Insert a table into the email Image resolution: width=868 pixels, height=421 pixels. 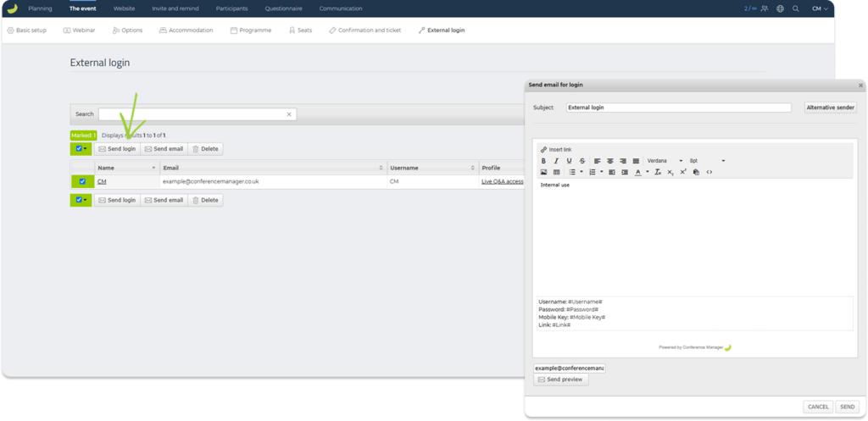(556, 172)
